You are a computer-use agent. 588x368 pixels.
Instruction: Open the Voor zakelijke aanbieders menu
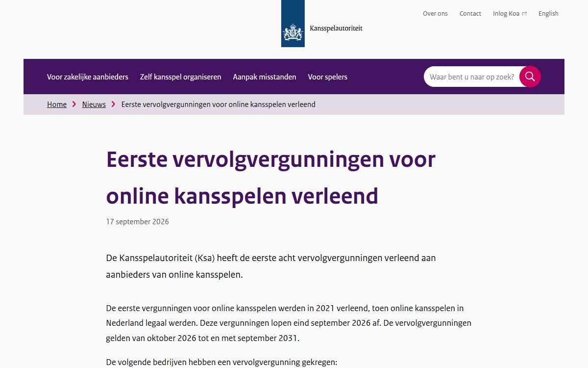88,77
